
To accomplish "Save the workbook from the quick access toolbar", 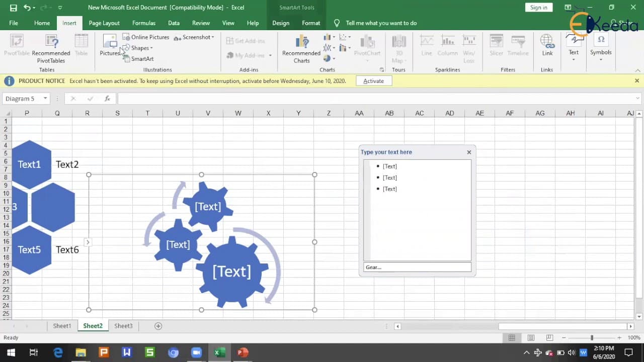I will point(14,8).
